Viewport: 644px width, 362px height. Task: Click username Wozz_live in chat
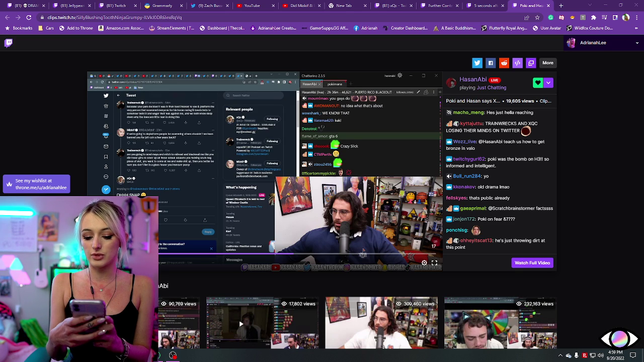point(464,142)
